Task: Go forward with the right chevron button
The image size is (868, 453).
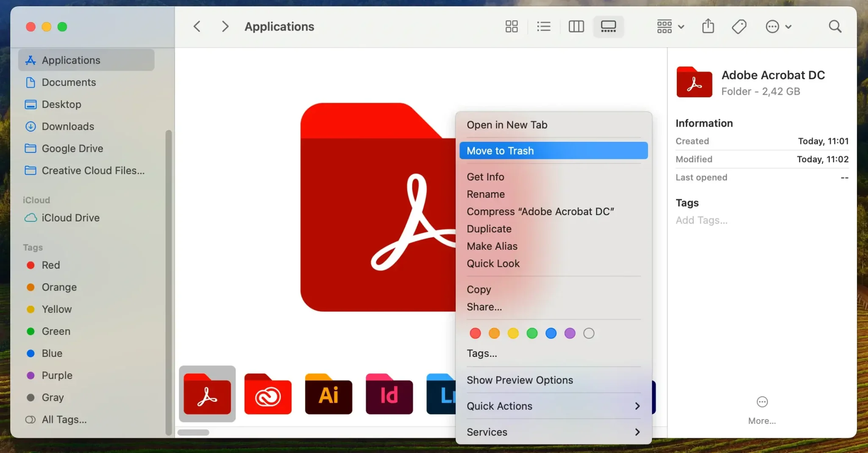Action: [225, 27]
